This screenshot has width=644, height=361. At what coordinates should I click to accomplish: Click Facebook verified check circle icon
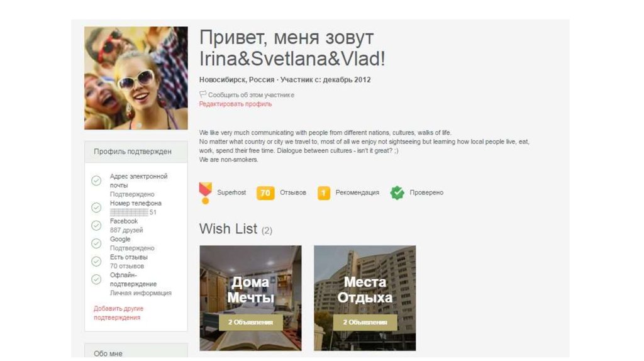coord(96,226)
